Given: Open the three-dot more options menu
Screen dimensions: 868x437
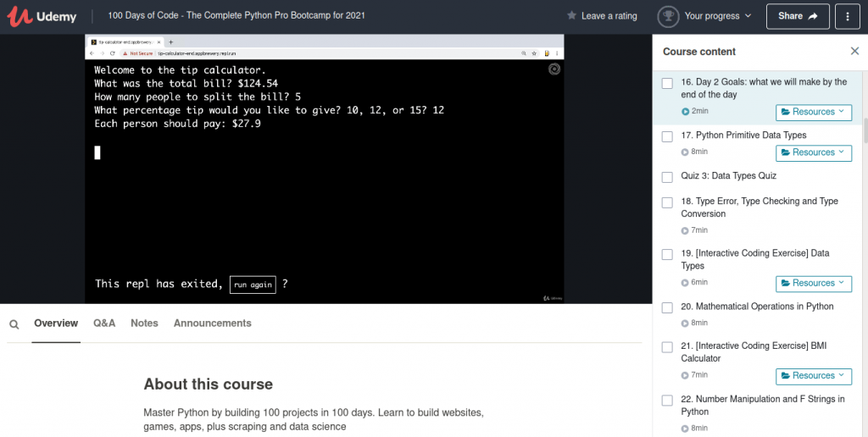Looking at the screenshot, I should (848, 16).
